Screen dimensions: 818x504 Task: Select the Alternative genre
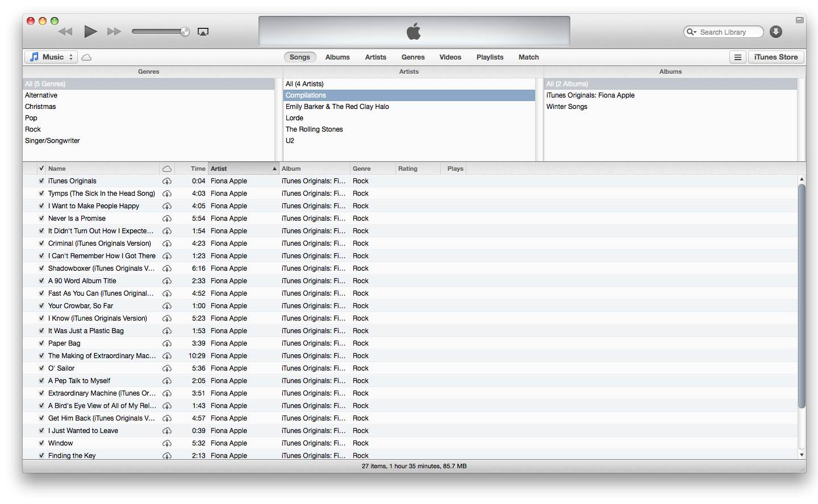point(149,95)
